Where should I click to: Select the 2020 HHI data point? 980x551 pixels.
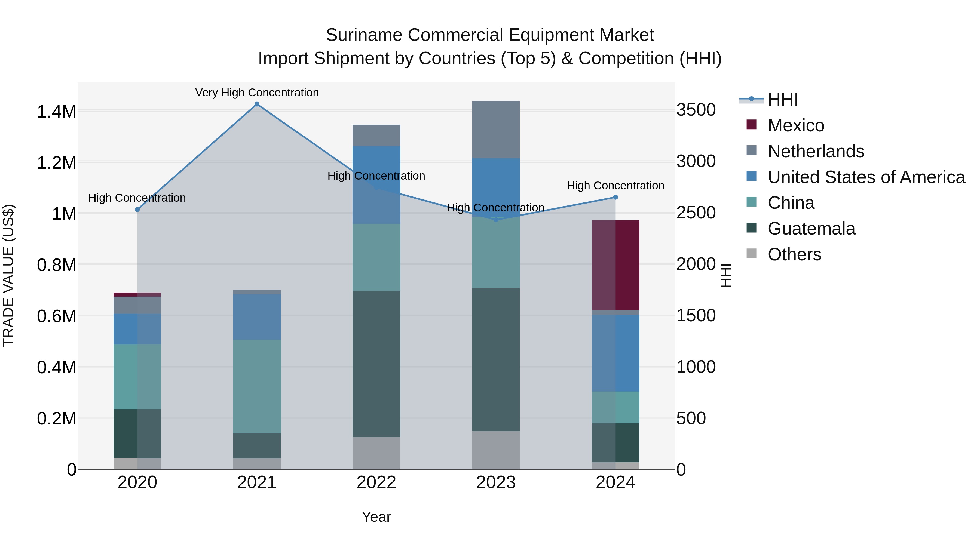coord(137,210)
